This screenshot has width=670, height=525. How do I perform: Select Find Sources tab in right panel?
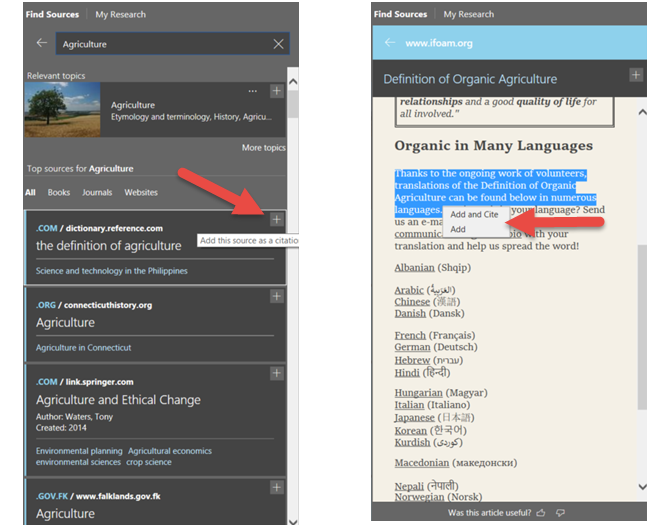(x=400, y=15)
